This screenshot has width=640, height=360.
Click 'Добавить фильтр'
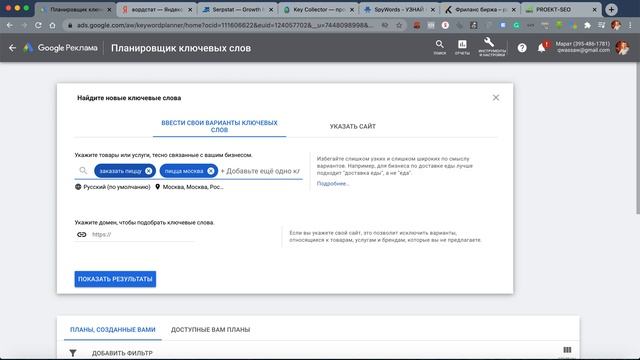coord(122,353)
